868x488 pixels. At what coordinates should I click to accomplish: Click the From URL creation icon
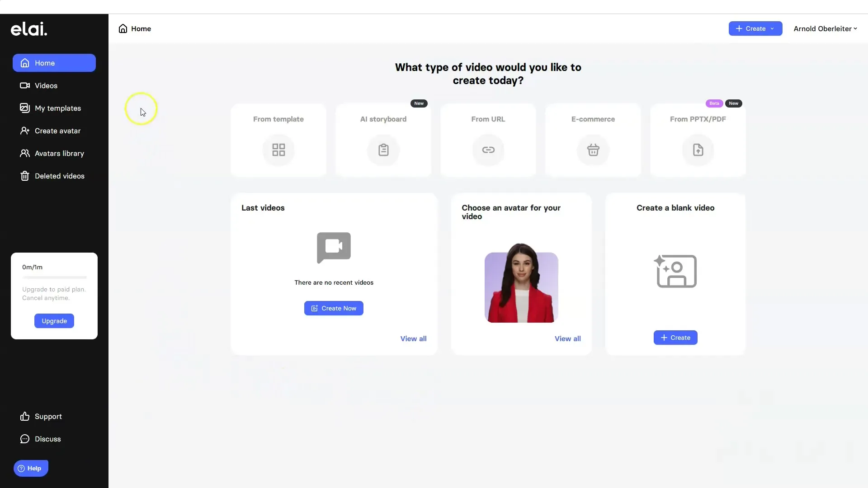(x=488, y=150)
